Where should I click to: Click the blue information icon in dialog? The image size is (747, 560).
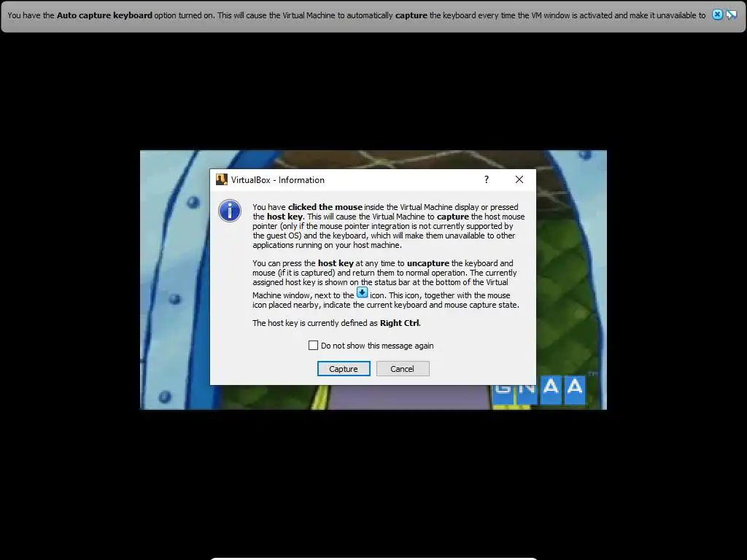[230, 211]
